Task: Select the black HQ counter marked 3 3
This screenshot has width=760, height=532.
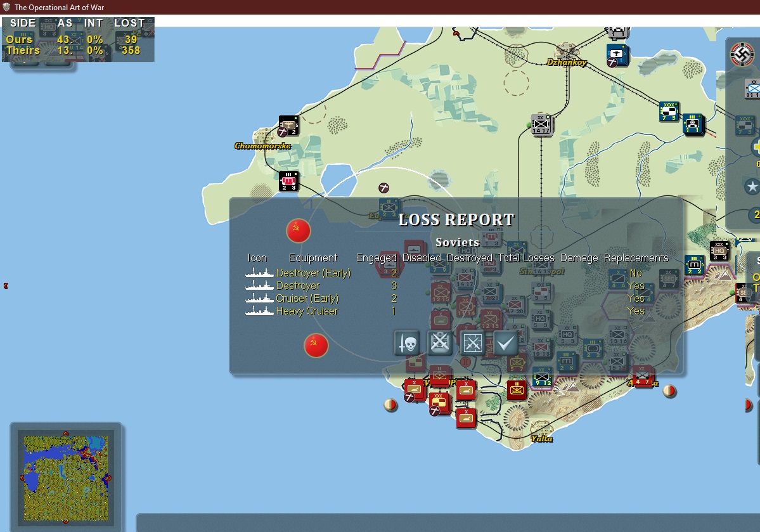Action: 719,251
